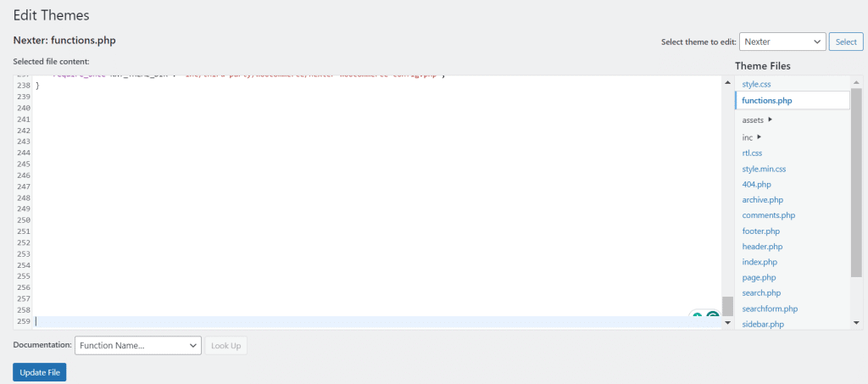Click the green arrow badge beside Grammarly

pos(697,318)
